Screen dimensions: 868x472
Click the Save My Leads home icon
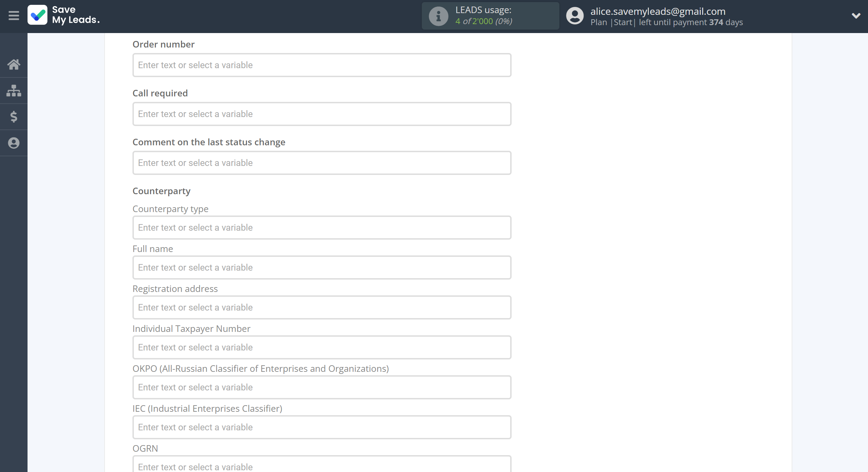pos(14,63)
